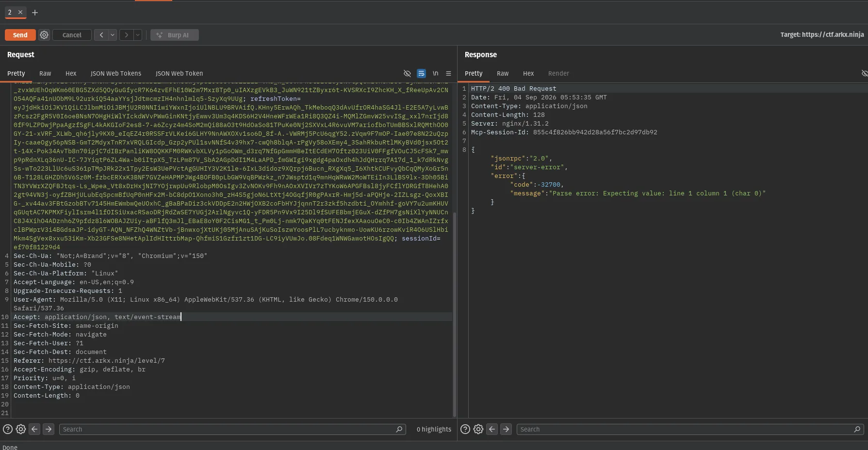Click the Content-Length: 0 header line
Screen dimensions: 868x450
(x=47, y=395)
